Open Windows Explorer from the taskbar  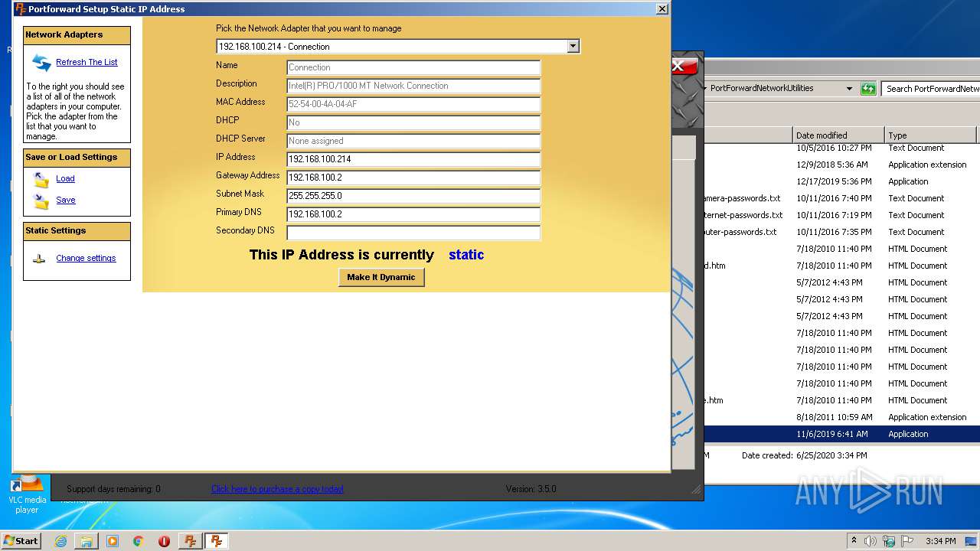[x=87, y=541]
